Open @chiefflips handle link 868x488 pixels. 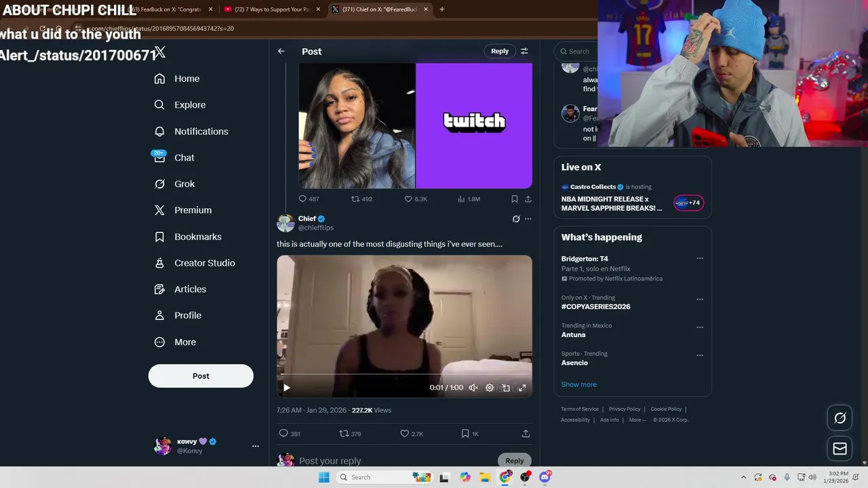316,228
